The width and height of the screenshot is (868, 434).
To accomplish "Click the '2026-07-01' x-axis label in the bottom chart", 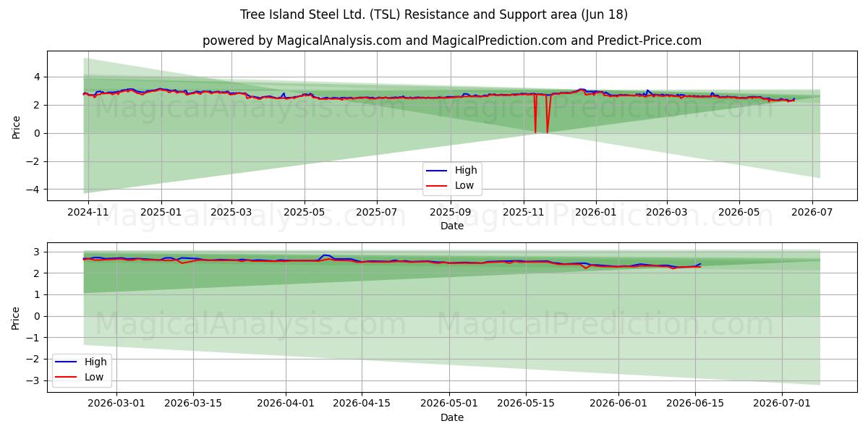I will click(x=782, y=404).
